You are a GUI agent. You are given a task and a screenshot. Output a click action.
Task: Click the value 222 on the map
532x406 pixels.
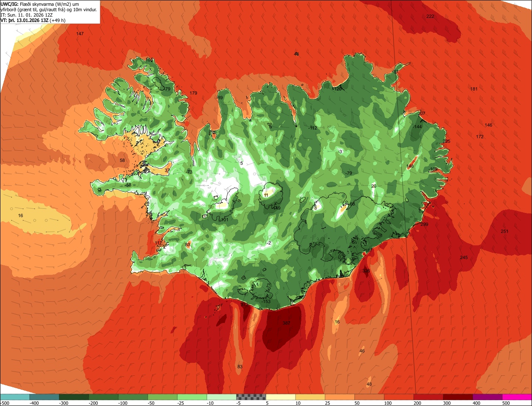430,16
